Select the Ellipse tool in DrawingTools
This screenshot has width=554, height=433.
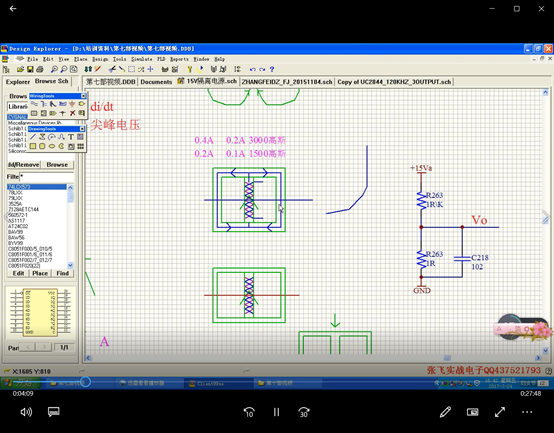click(52, 146)
